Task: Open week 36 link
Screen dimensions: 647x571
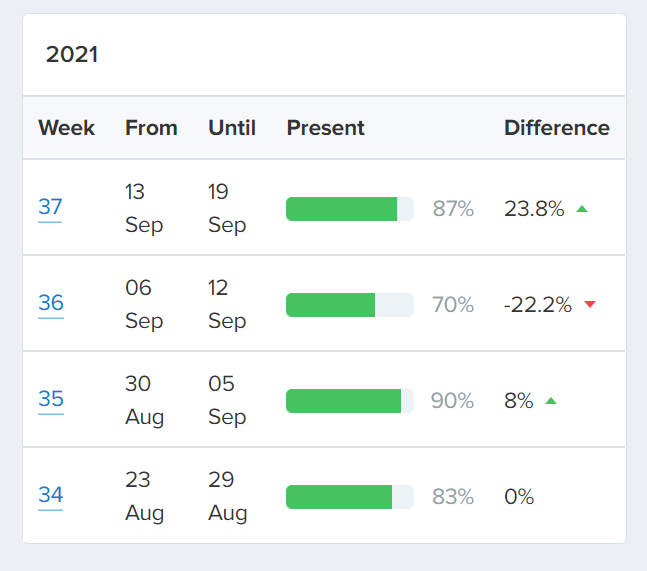Action: 51,303
